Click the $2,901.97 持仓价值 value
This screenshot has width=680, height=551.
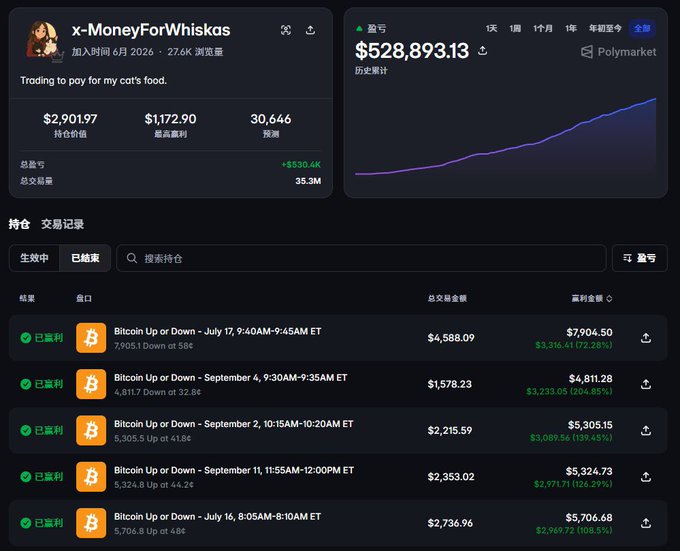[x=70, y=119]
